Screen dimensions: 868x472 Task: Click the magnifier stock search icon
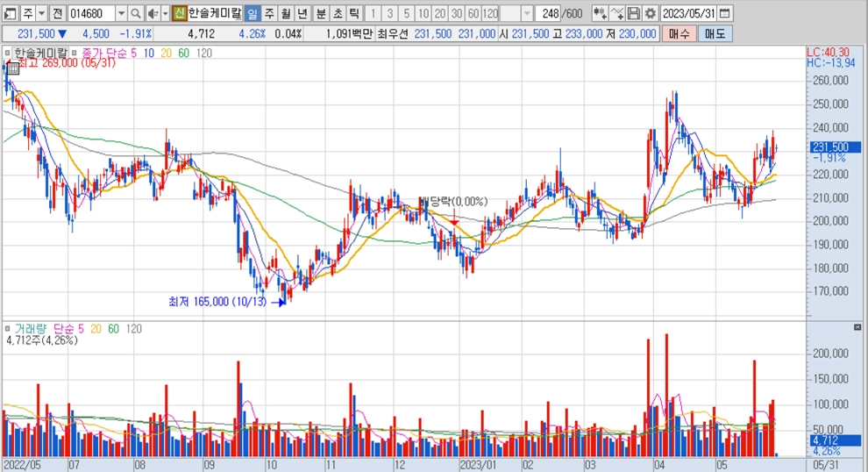[136, 13]
